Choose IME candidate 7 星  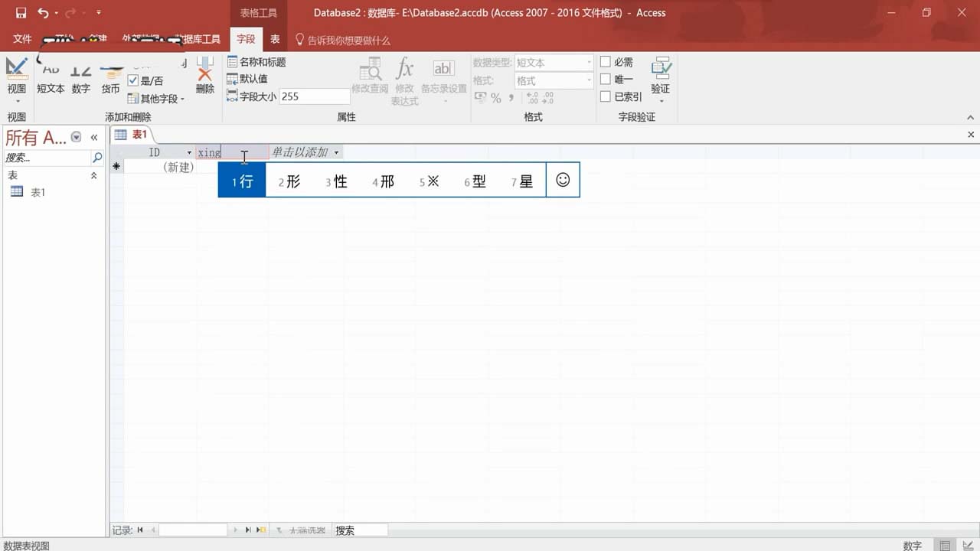[522, 181]
